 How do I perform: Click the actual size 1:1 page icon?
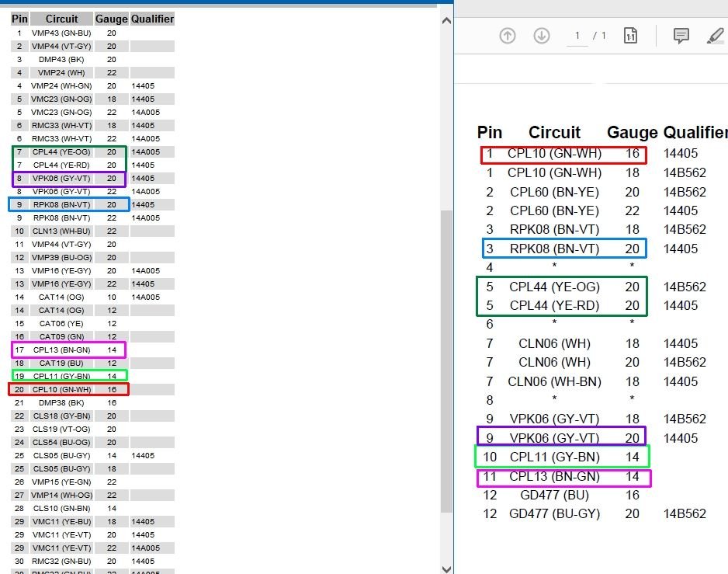[x=630, y=36]
